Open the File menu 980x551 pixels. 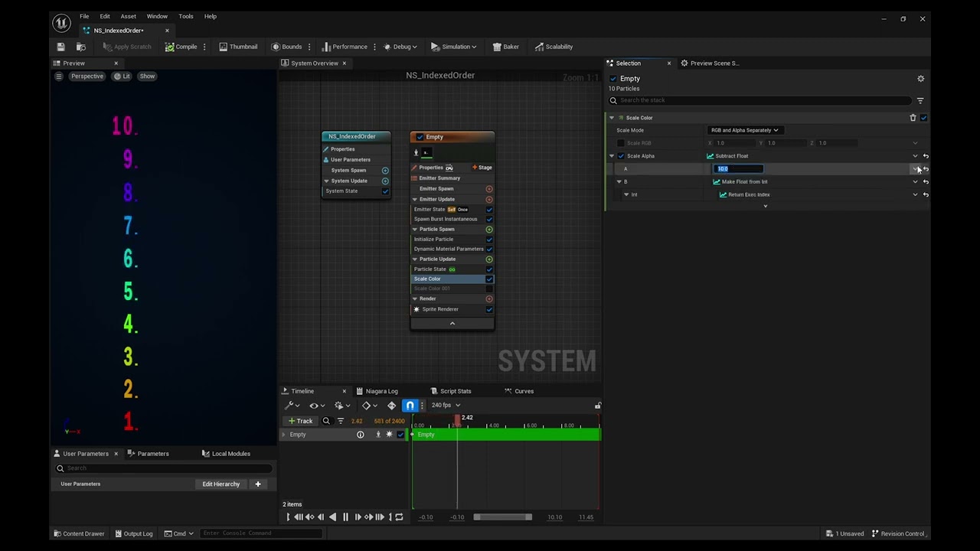84,16
